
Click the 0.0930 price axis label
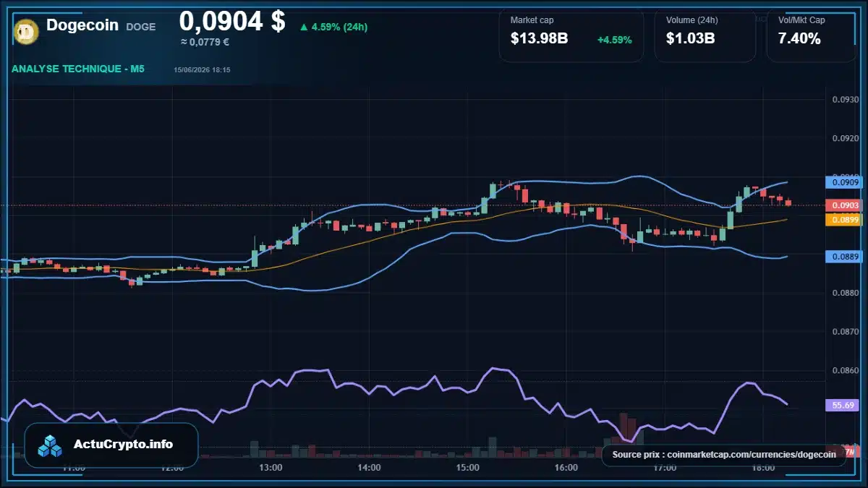tap(844, 100)
